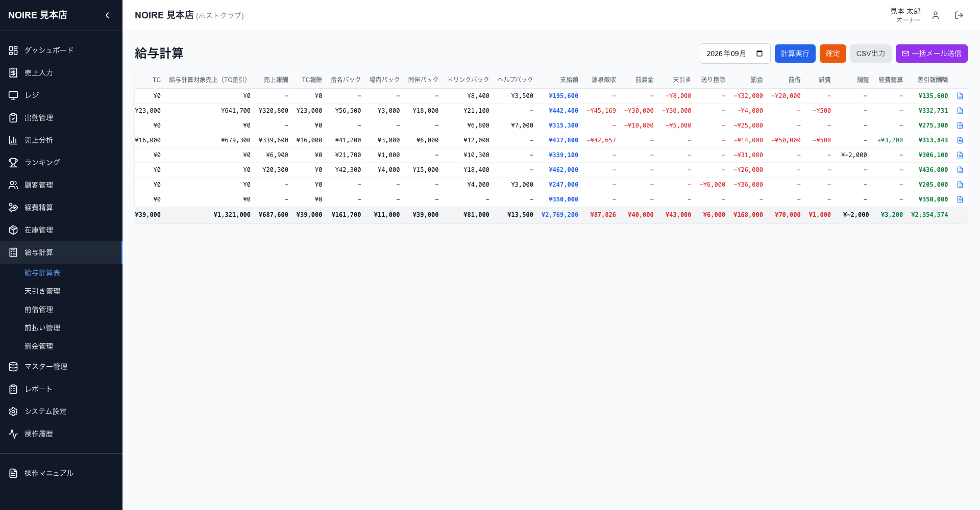The image size is (980, 510).
Task: Click the 出勤管理 clipboard icon
Action: pyautogui.click(x=13, y=118)
